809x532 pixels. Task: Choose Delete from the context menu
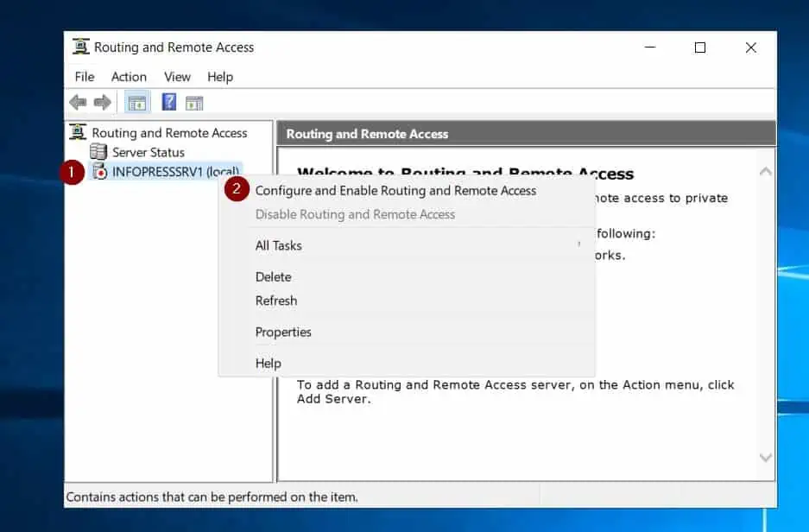pyautogui.click(x=273, y=277)
